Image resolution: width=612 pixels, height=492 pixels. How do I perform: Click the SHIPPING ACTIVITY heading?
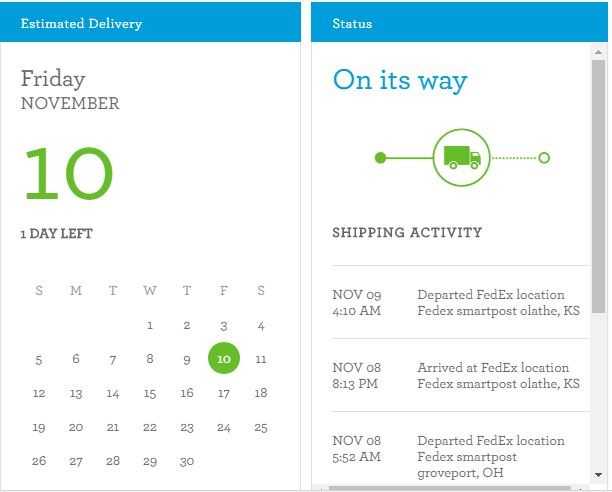point(407,233)
